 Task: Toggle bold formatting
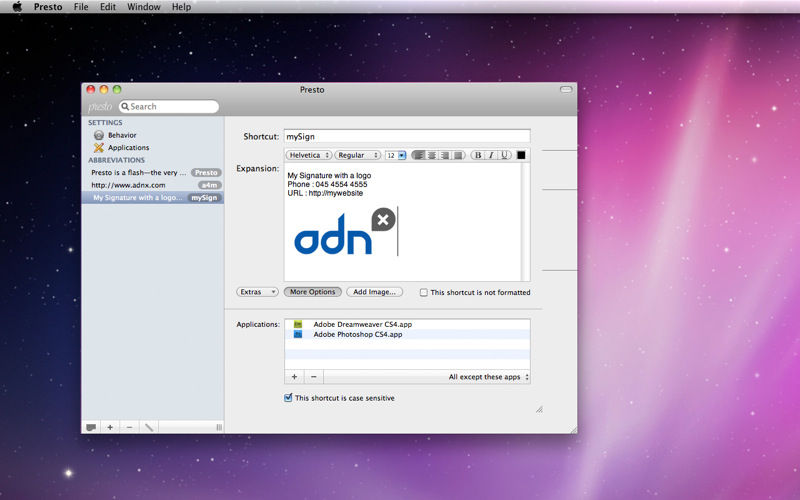point(478,155)
